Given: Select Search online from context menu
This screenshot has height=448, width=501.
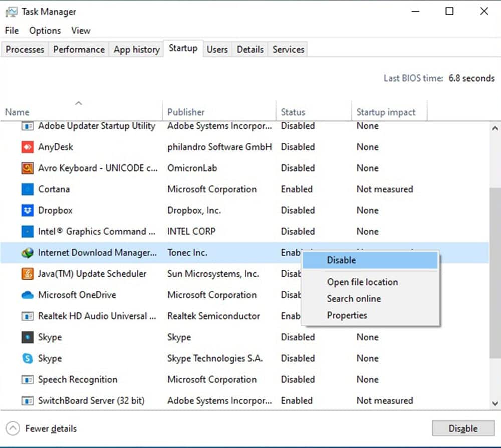Looking at the screenshot, I should (370, 299).
